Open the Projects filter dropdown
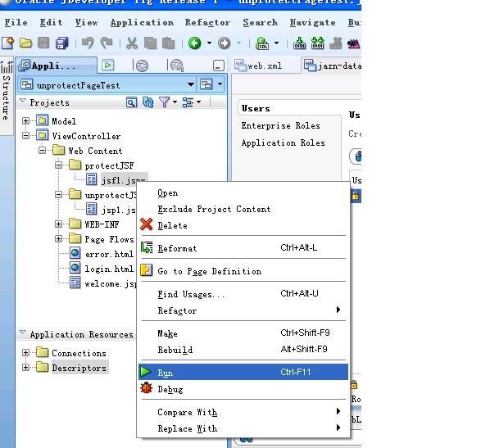 175,102
